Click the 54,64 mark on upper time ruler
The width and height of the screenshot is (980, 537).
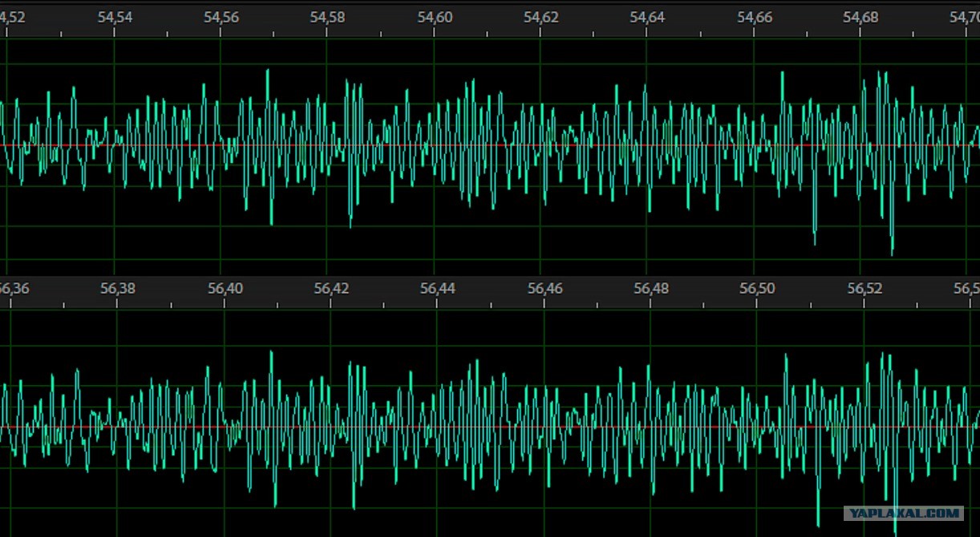pos(648,17)
